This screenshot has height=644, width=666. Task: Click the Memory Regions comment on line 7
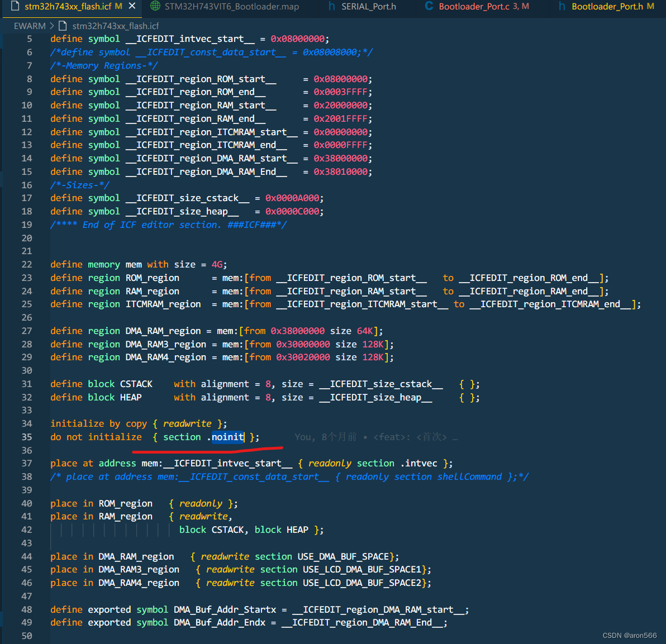104,66
